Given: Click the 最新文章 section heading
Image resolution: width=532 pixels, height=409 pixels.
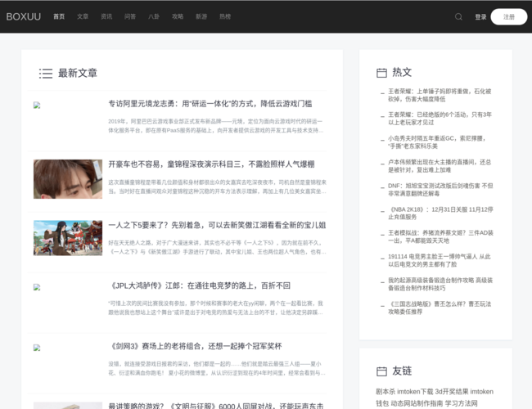Looking at the screenshot, I should [78, 73].
